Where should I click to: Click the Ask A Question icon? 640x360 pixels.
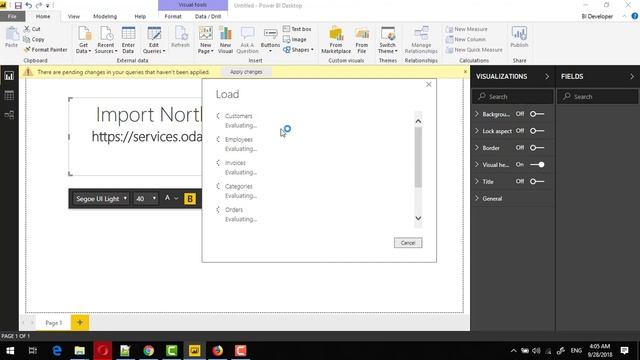click(x=247, y=40)
